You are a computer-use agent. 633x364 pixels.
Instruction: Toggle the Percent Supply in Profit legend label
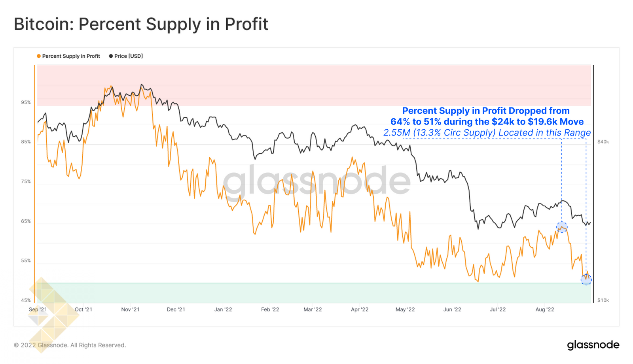point(71,56)
